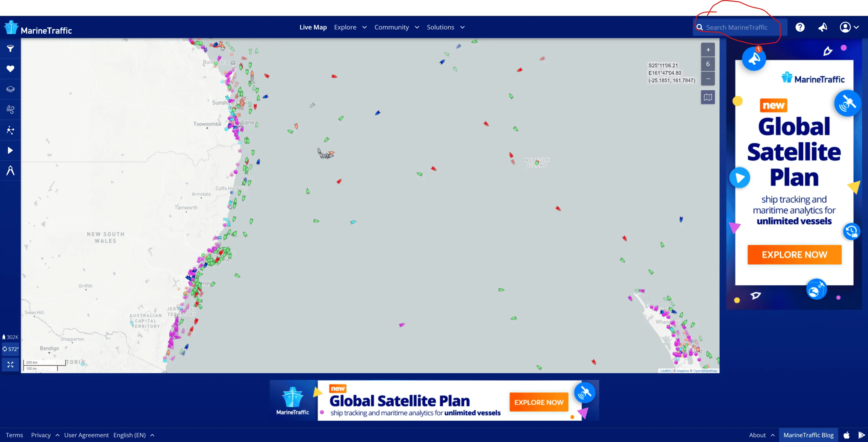Select the distance measuring compass tool
This screenshot has width=868, height=442.
pos(10,170)
